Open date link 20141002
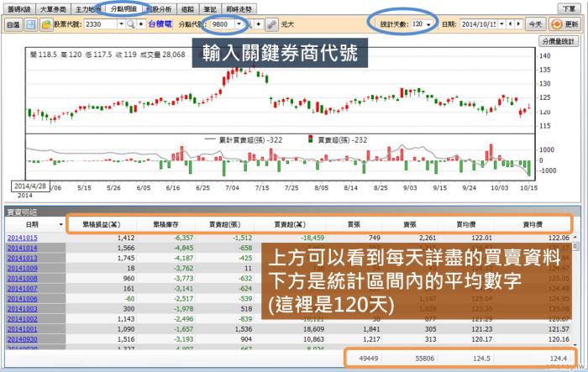The height and width of the screenshot is (372, 588). point(22,319)
